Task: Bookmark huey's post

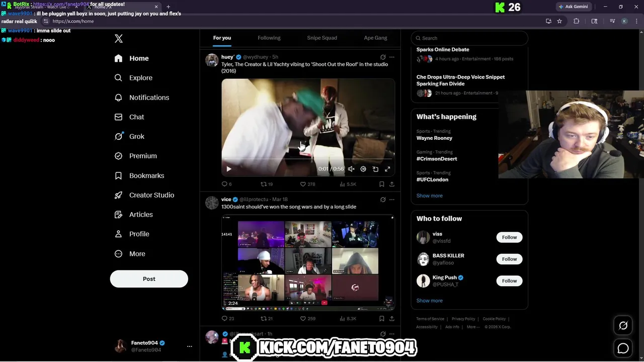Action: click(x=382, y=184)
